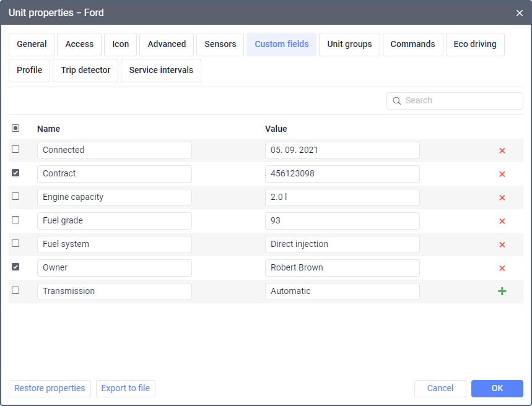The height and width of the screenshot is (406, 532).
Task: Remove the Owner field entry
Action: 502,268
